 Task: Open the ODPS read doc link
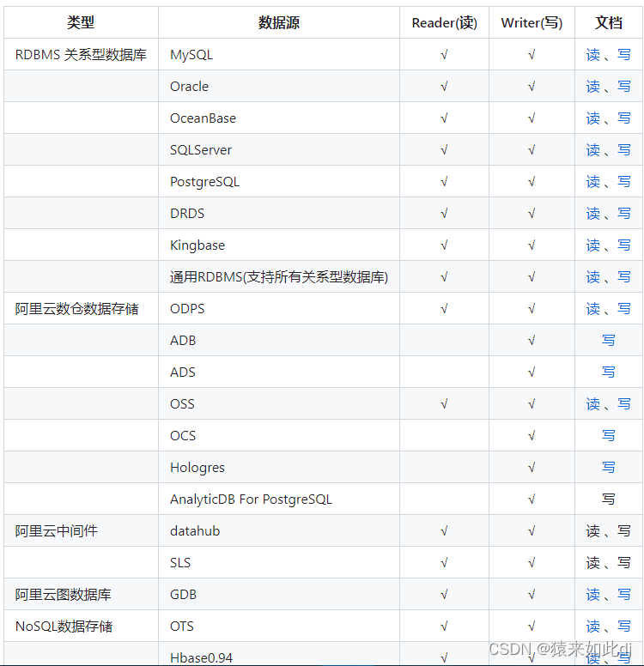click(x=593, y=309)
